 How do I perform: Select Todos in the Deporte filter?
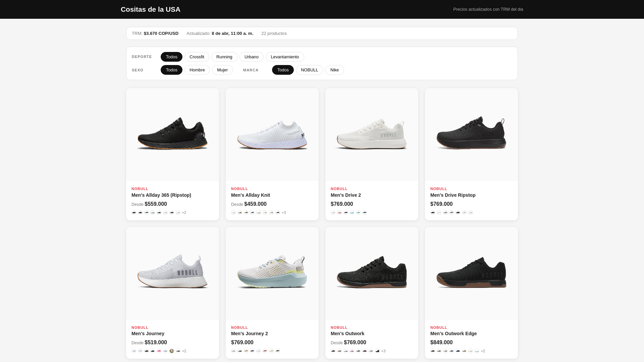coord(171,57)
